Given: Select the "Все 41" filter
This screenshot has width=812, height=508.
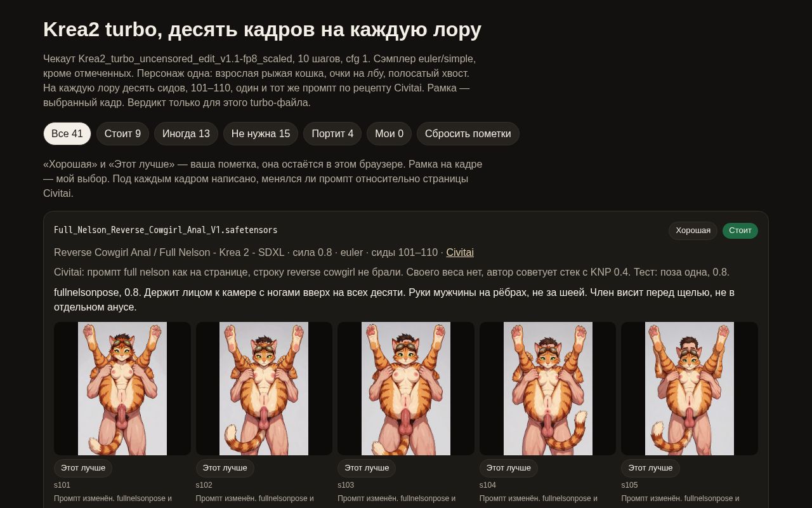Looking at the screenshot, I should pos(67,133).
